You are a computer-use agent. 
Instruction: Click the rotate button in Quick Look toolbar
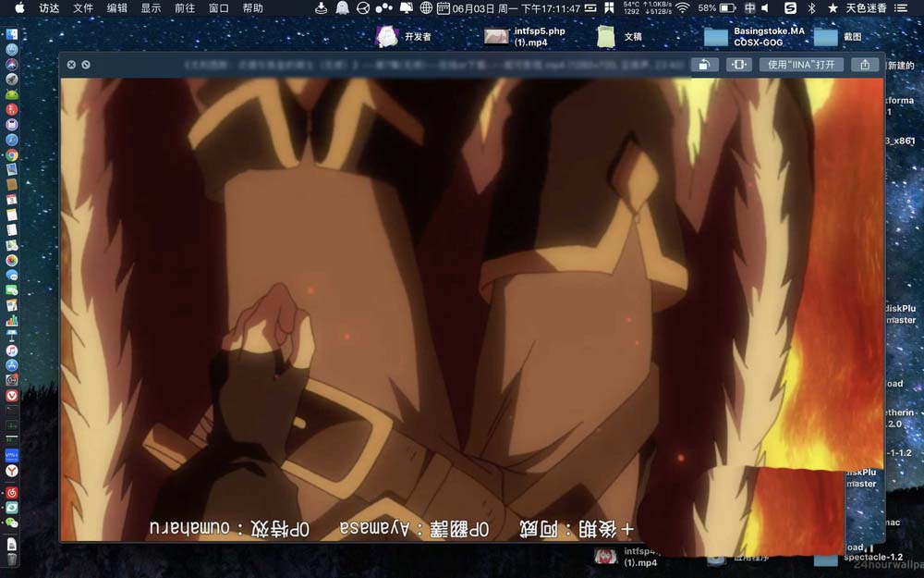tap(704, 65)
